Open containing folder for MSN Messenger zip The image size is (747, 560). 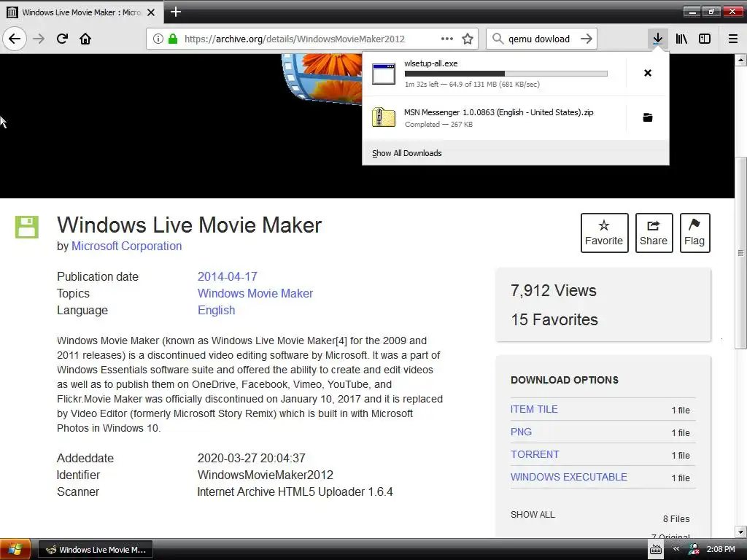coord(648,117)
